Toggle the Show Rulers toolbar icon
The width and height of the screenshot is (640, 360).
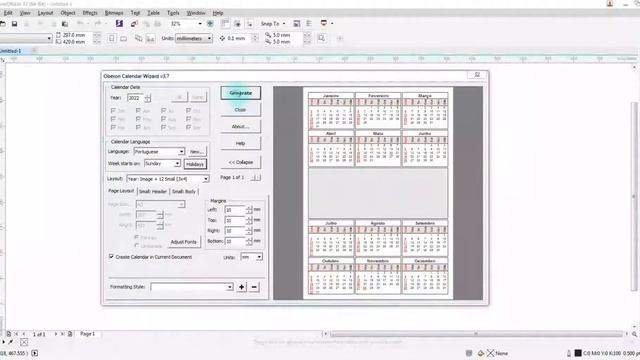[225, 24]
